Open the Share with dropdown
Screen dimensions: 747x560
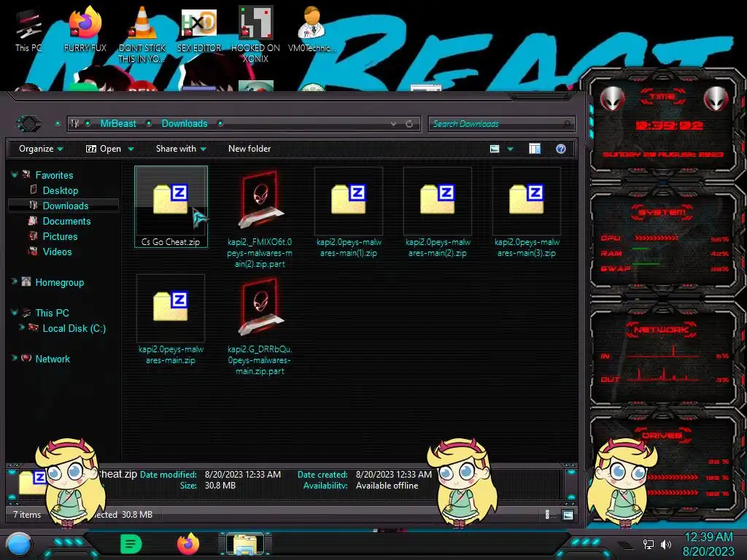181,149
